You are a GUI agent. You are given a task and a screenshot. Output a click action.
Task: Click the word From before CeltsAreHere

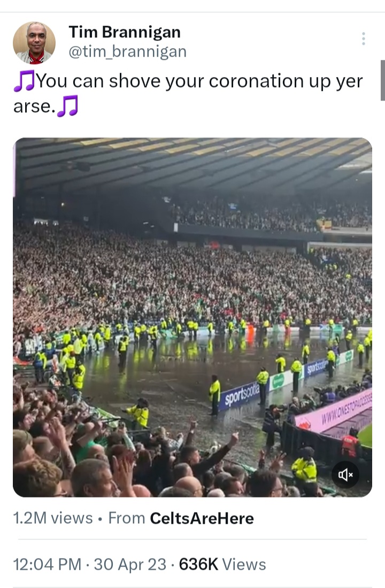click(127, 518)
